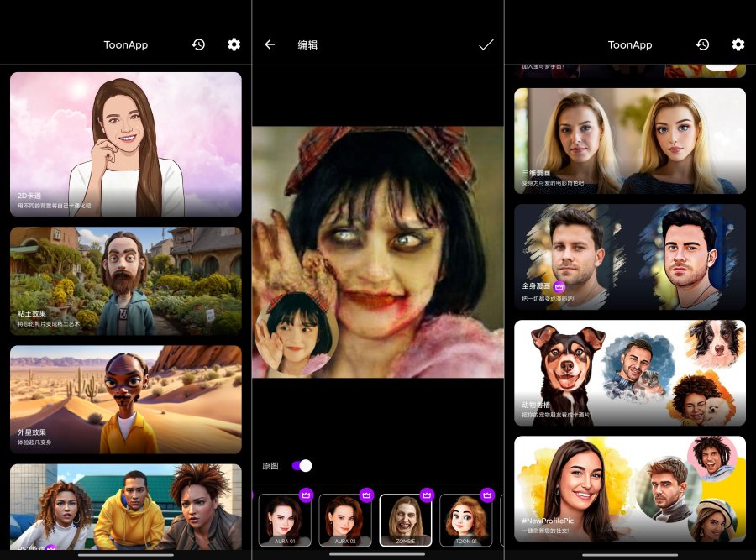The height and width of the screenshot is (560, 756).
Task: Open the history icon on the right ToonApp screen
Action: click(702, 44)
